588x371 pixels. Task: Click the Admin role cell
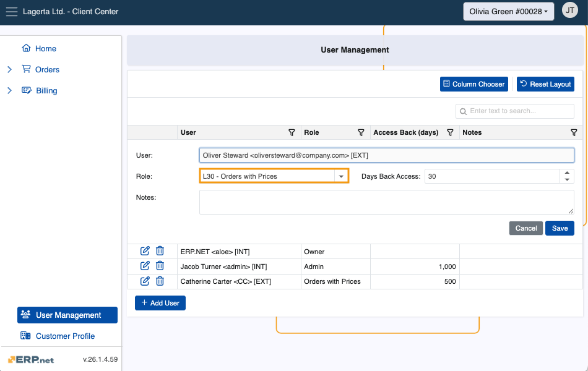(335, 267)
